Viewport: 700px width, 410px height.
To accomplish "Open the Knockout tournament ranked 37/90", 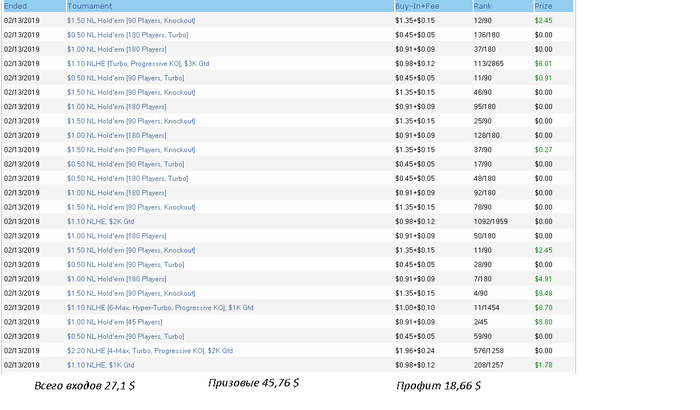I will click(x=131, y=150).
